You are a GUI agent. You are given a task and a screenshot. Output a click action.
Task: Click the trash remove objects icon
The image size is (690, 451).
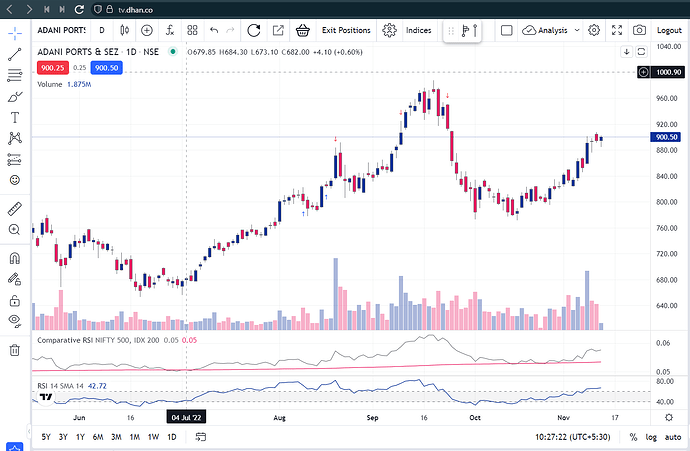pos(15,350)
